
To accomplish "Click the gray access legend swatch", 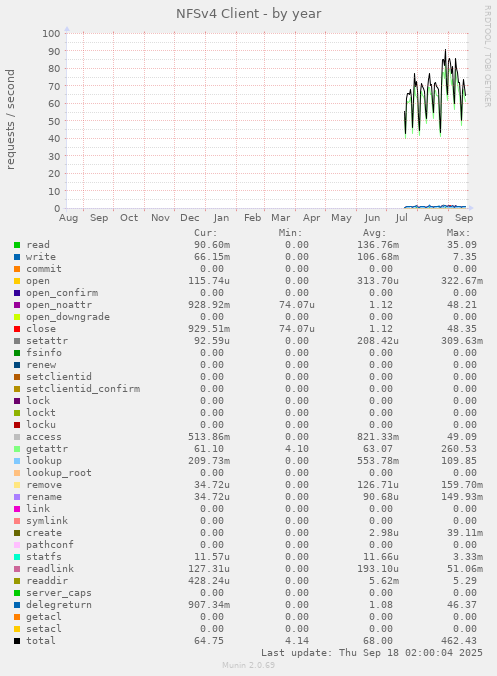I will click(17, 437).
